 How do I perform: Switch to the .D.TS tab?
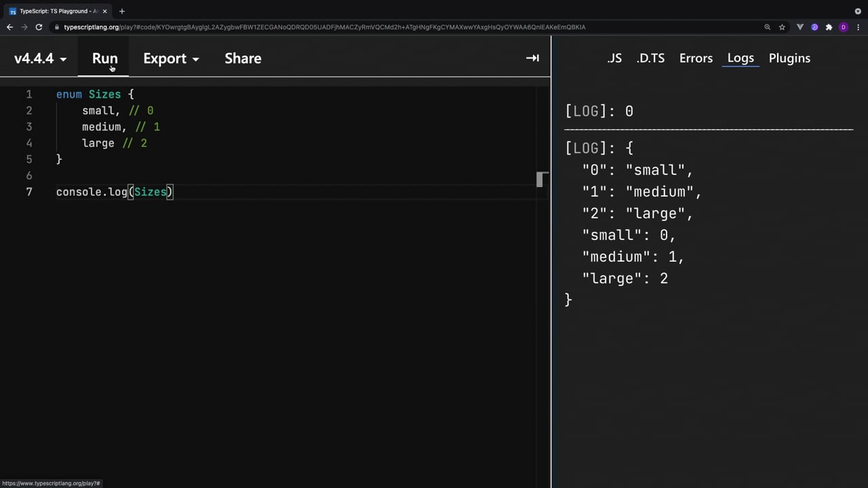[650, 58]
